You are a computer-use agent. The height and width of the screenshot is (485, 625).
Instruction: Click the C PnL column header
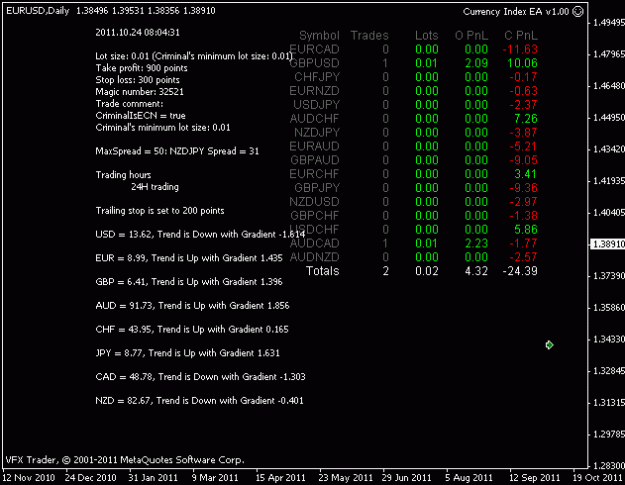tap(521, 35)
